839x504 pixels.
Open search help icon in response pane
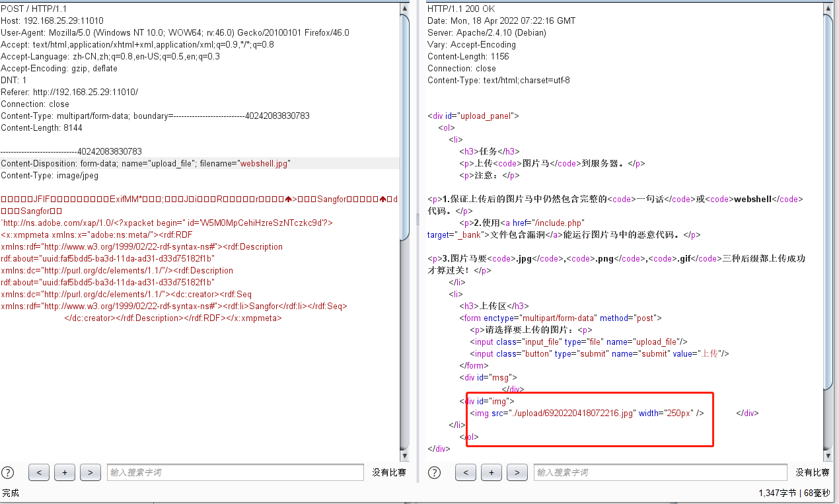tap(435, 472)
